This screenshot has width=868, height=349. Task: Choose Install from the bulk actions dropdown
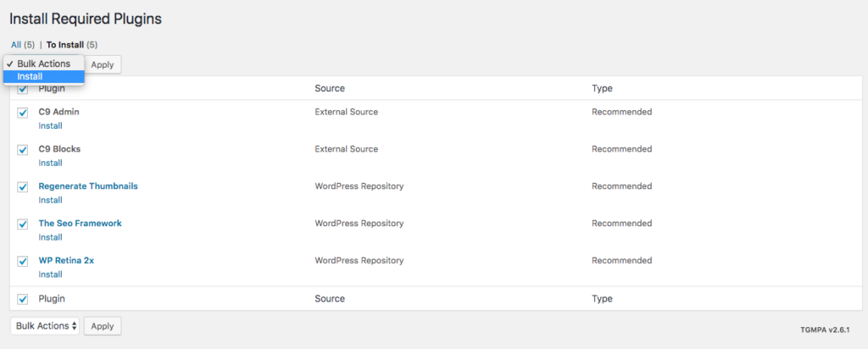pos(44,77)
